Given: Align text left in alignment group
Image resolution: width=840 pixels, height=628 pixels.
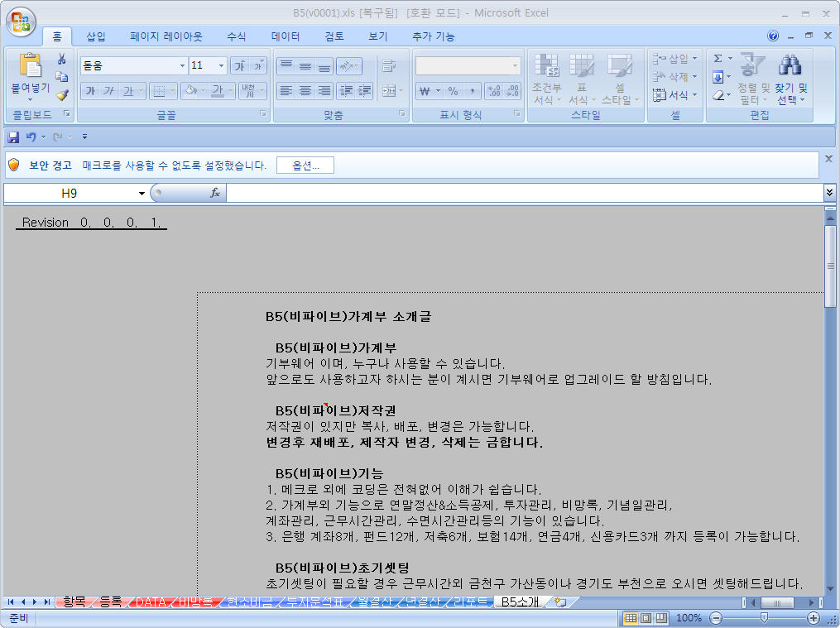Looking at the screenshot, I should click(x=286, y=91).
